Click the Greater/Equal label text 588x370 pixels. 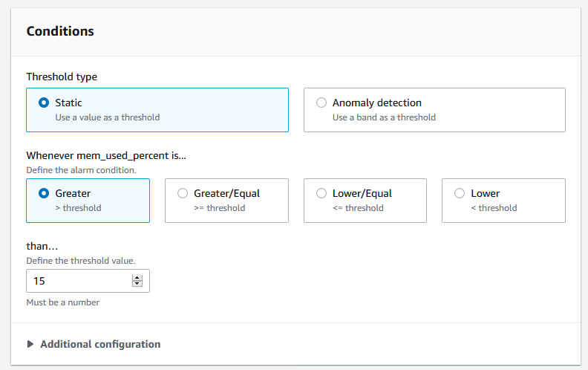pyautogui.click(x=227, y=194)
